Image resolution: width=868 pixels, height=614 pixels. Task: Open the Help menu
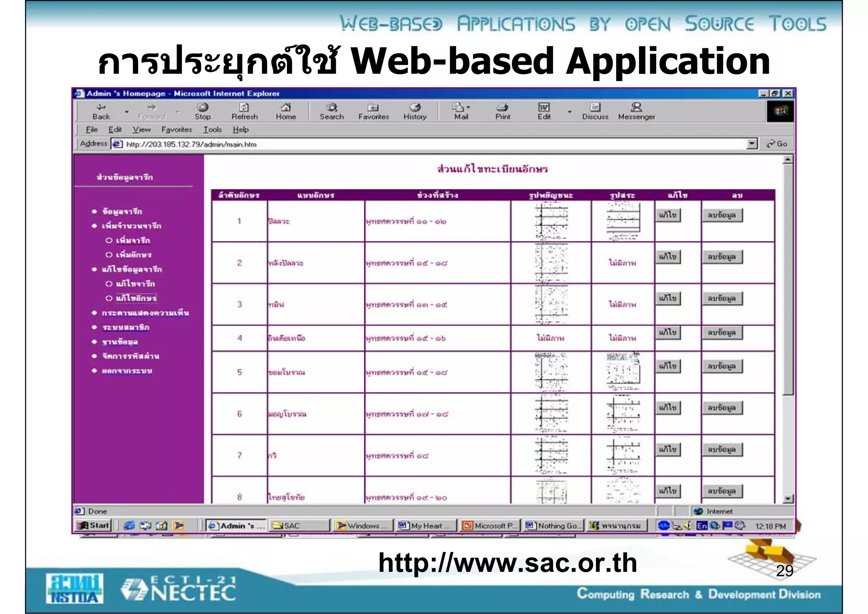[x=240, y=129]
